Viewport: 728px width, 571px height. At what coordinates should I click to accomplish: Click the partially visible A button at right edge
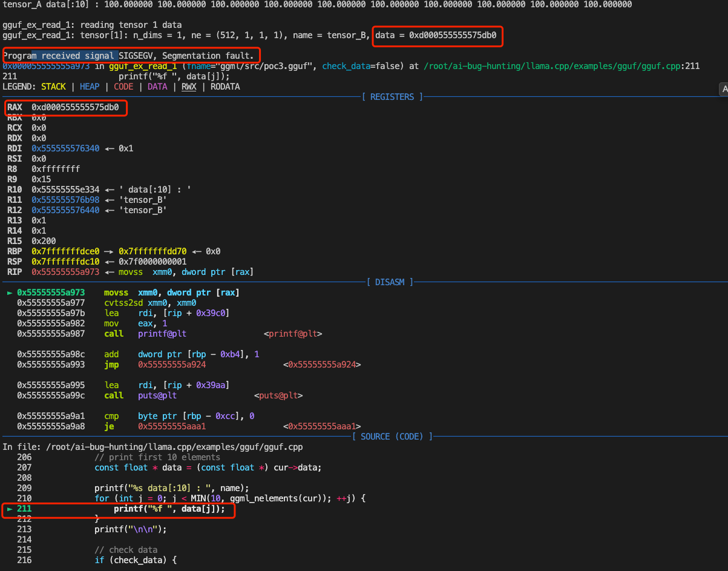pyautogui.click(x=723, y=89)
